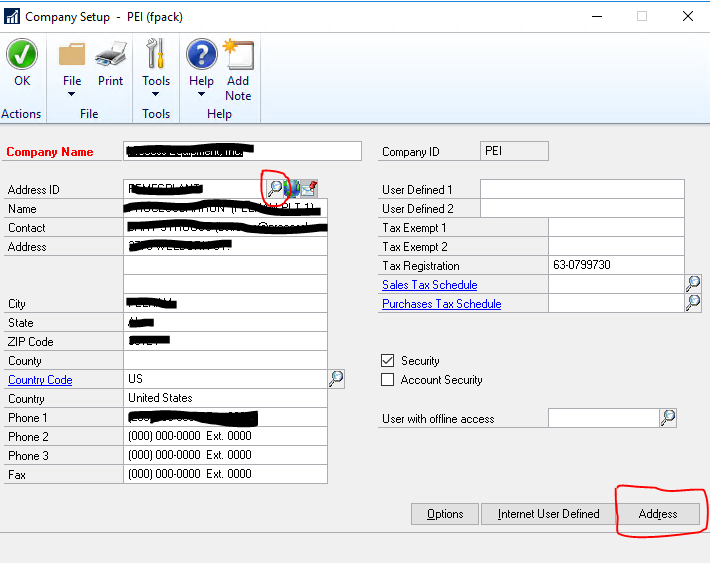The width and height of the screenshot is (710, 563).
Task: Click the County input field
Action: [225, 360]
